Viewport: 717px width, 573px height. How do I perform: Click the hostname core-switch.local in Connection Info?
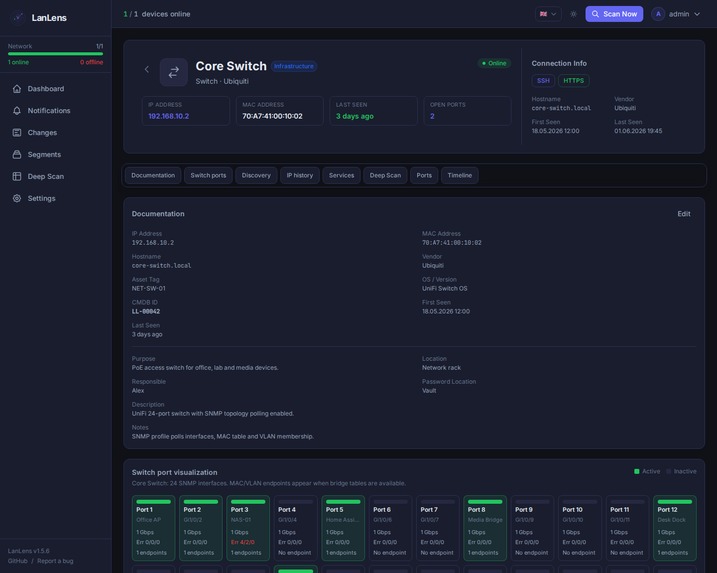pos(561,108)
